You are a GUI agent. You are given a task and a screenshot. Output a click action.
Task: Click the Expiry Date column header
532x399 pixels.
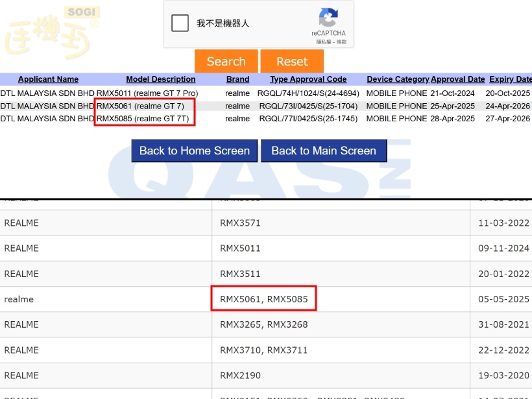tap(510, 79)
